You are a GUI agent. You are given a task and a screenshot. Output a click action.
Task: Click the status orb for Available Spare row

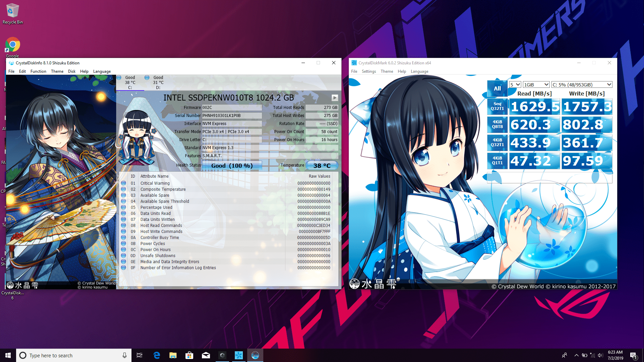pyautogui.click(x=123, y=195)
